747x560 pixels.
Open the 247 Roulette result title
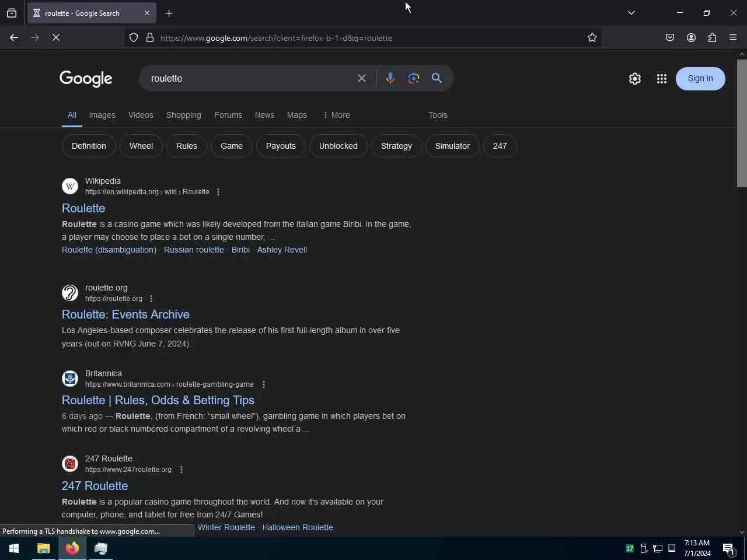tap(95, 486)
